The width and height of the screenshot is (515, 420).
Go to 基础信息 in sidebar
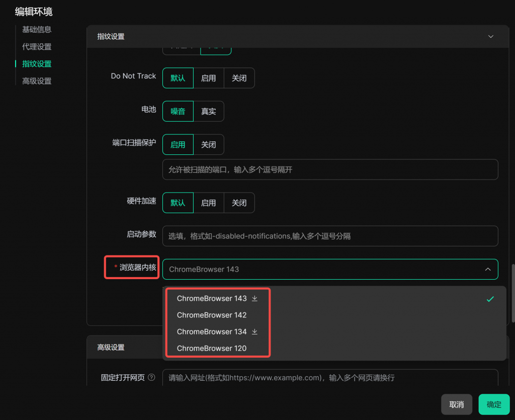pos(37,30)
